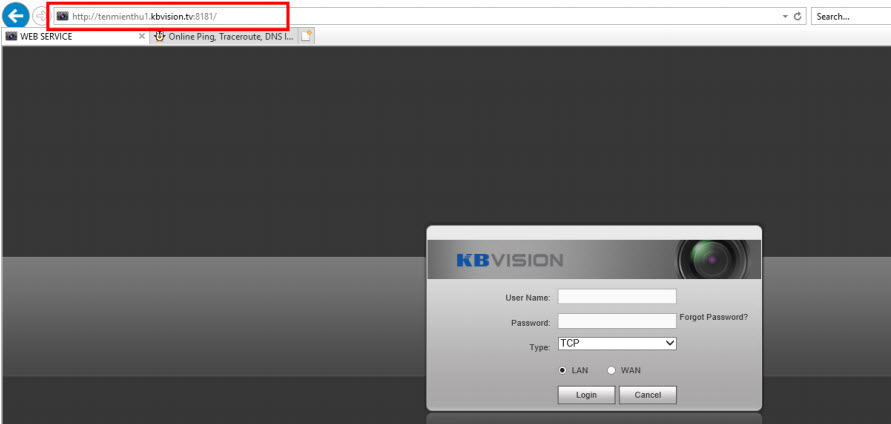Viewport: 891px width, 424px height.
Task: Click the greyed Forward navigation arrow
Action: click(x=40, y=16)
